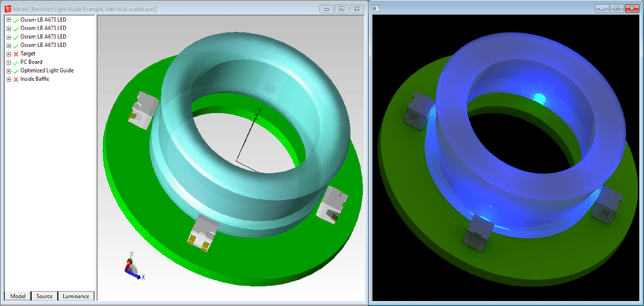Select the Optimized Light Guide tree item
This screenshot has height=306, width=644.
[47, 71]
